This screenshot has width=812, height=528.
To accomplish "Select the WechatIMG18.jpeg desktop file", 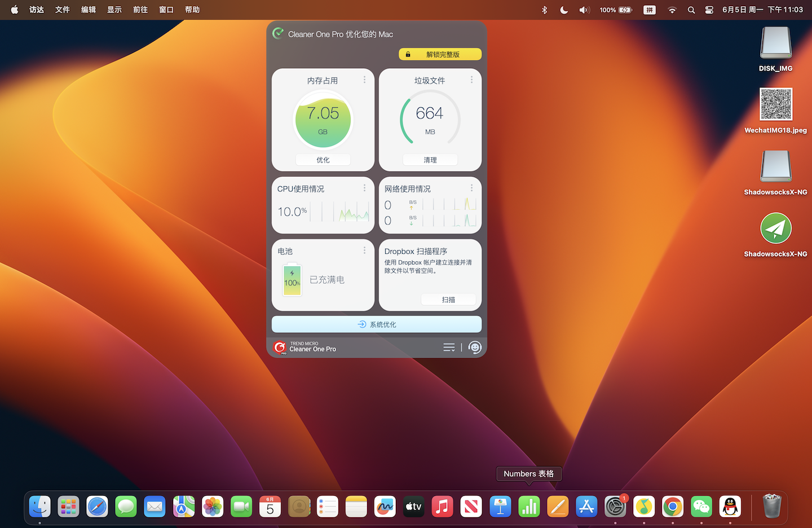I will (x=776, y=104).
